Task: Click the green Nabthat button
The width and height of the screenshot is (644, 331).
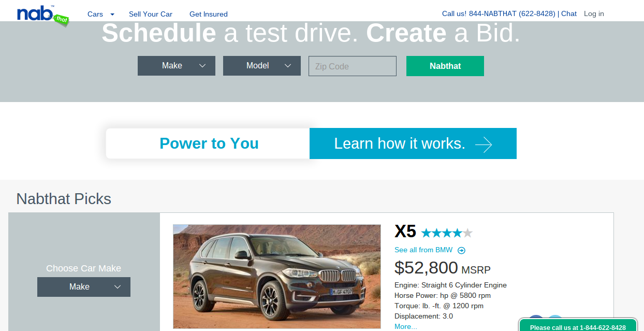Action: point(445,66)
